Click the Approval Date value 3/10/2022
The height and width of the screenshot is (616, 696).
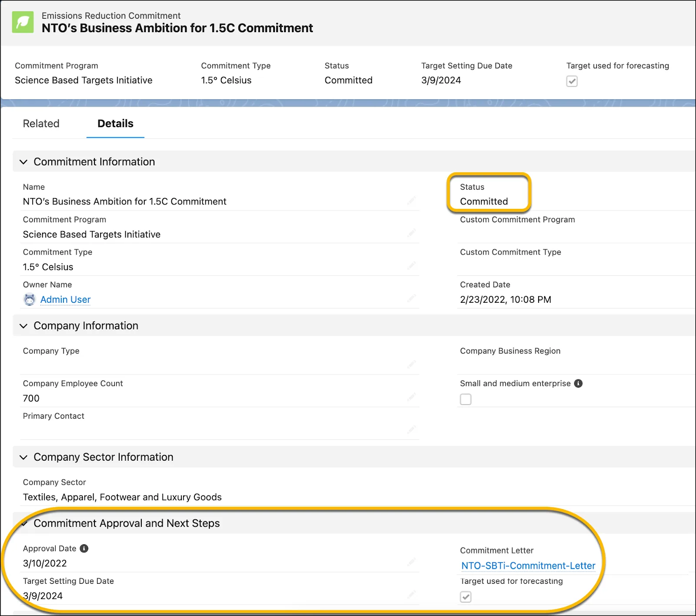[45, 563]
